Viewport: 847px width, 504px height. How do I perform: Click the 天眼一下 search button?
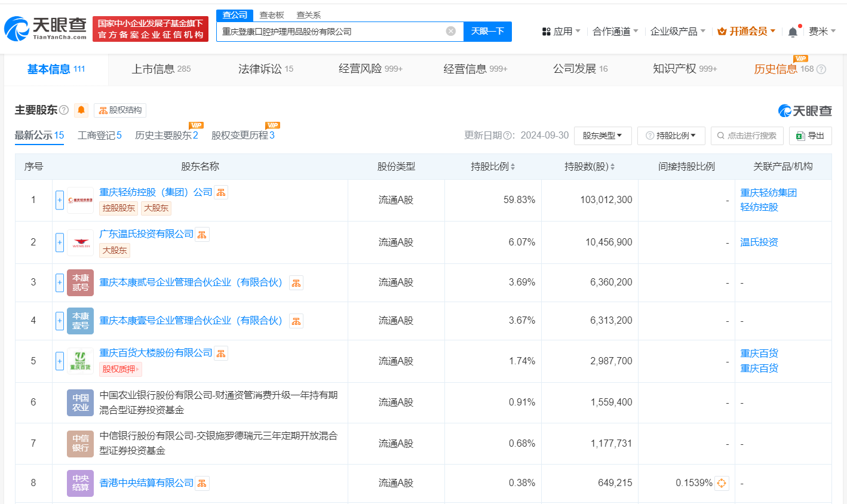(x=487, y=31)
